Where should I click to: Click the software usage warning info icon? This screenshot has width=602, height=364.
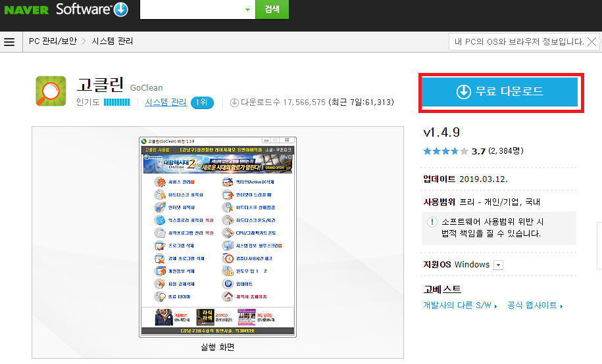[432, 221]
